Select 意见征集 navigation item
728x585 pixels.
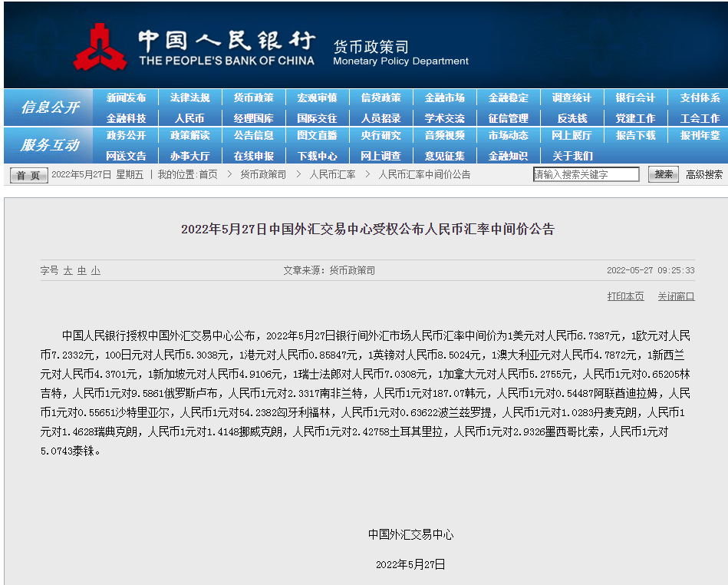444,156
